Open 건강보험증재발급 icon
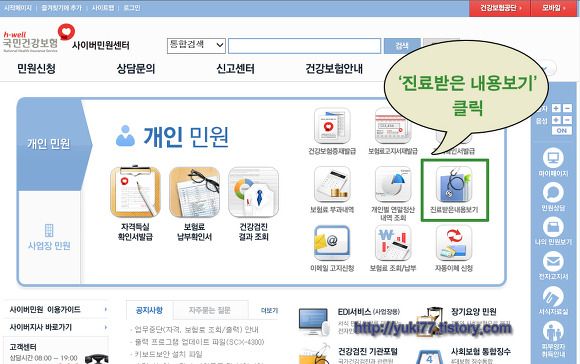The height and width of the screenshot is (364, 580). pos(332,126)
